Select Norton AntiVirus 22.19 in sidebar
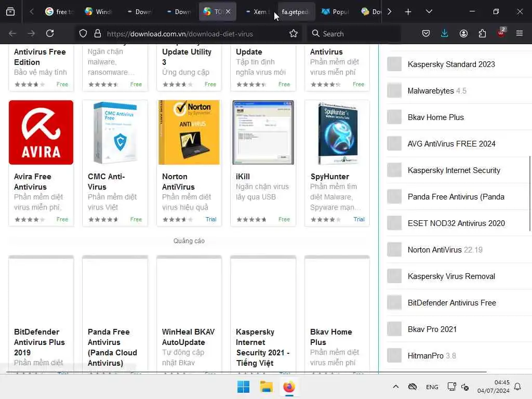This screenshot has width=532, height=399. (x=445, y=249)
